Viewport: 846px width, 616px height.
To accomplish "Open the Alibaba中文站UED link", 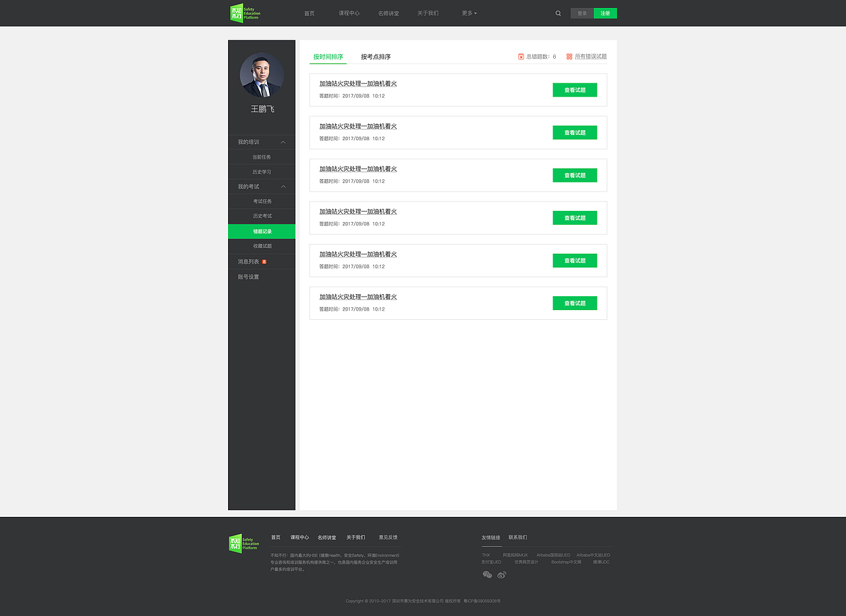I will click(x=593, y=555).
